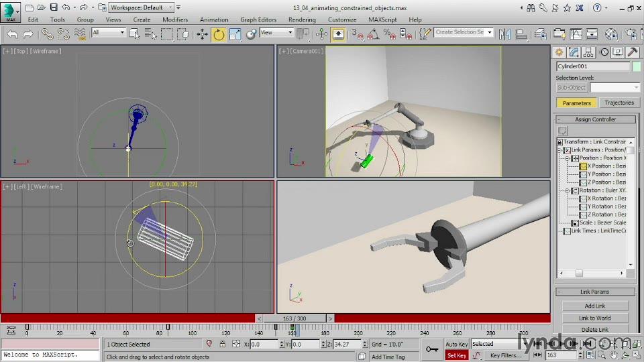644x362 pixels.
Task: Click the current frame field showing 163
Action: point(561,355)
